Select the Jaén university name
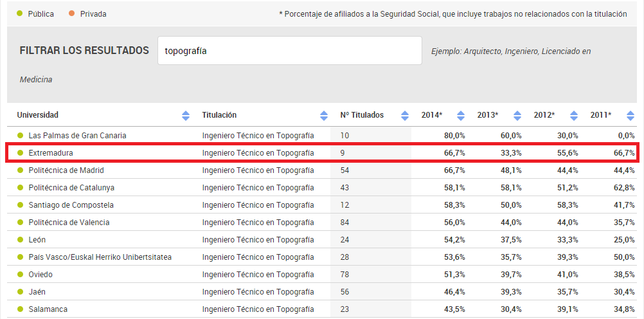 [37, 291]
